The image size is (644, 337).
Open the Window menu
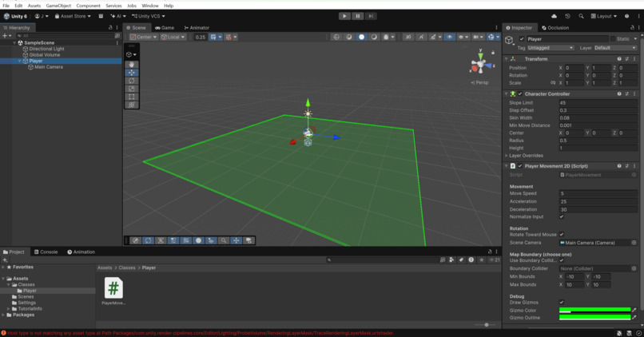point(150,6)
